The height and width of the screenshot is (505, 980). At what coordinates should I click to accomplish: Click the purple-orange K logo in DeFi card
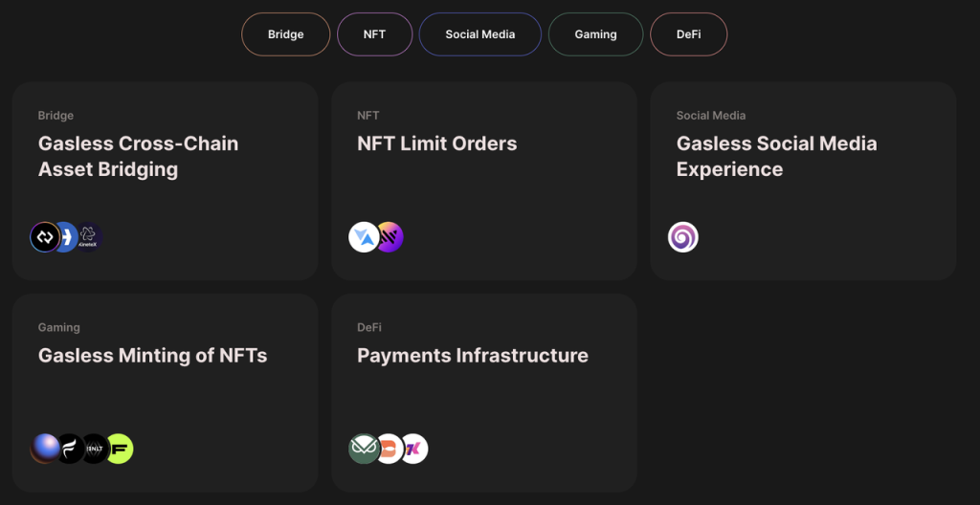[x=414, y=449]
